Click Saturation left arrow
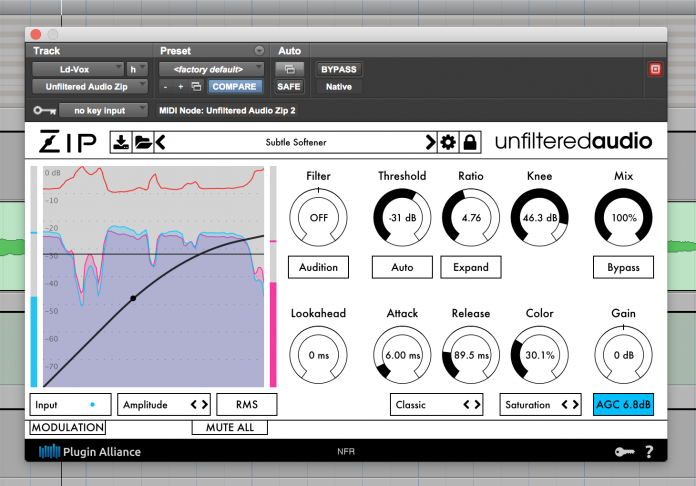This screenshot has width=696, height=486. pos(565,404)
